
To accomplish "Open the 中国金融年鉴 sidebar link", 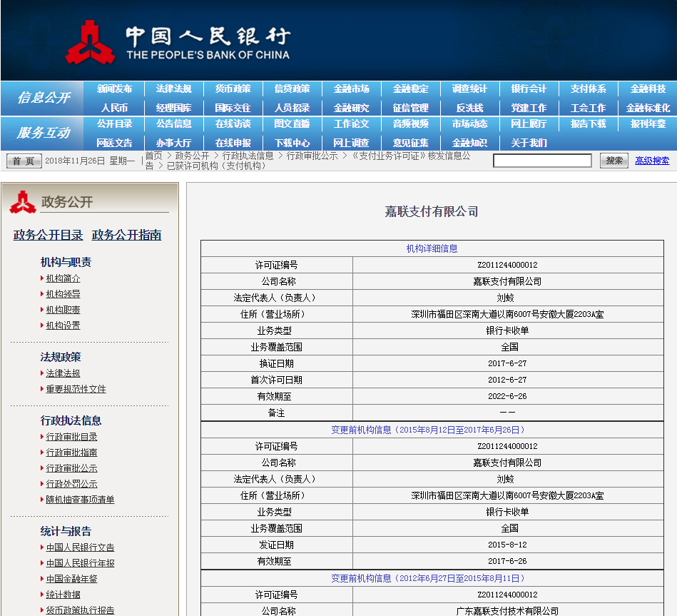I will tap(71, 579).
